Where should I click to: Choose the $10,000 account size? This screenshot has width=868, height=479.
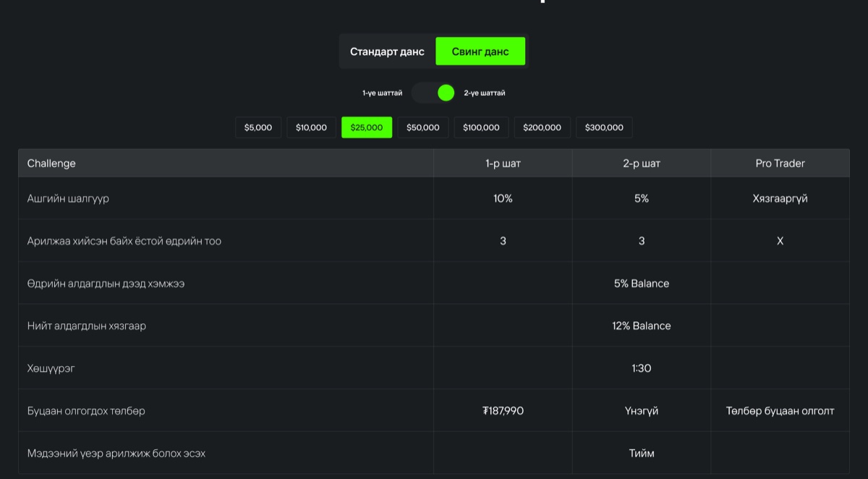point(311,127)
